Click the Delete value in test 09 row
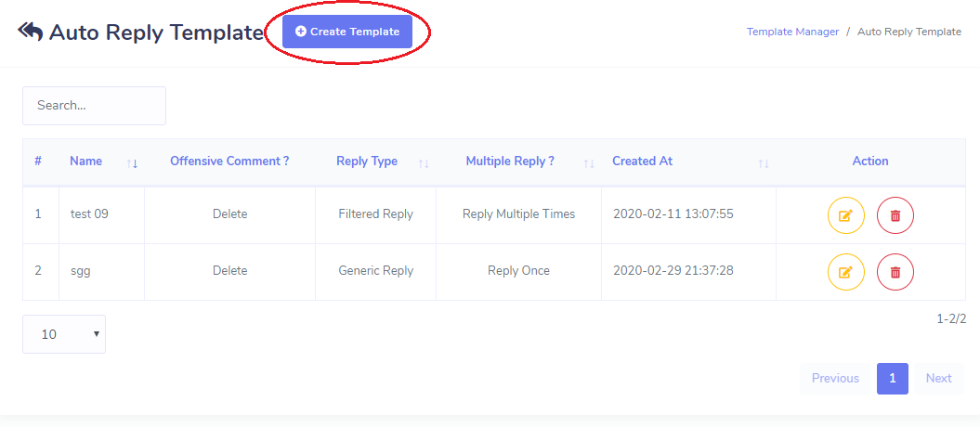Screen dimensions: 980x427 230,214
